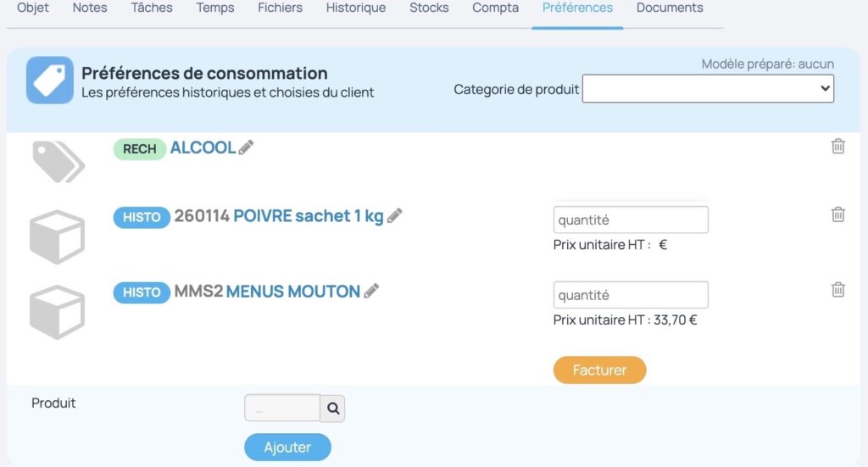Open the Compta tab
The image size is (868, 467).
pos(495,8)
